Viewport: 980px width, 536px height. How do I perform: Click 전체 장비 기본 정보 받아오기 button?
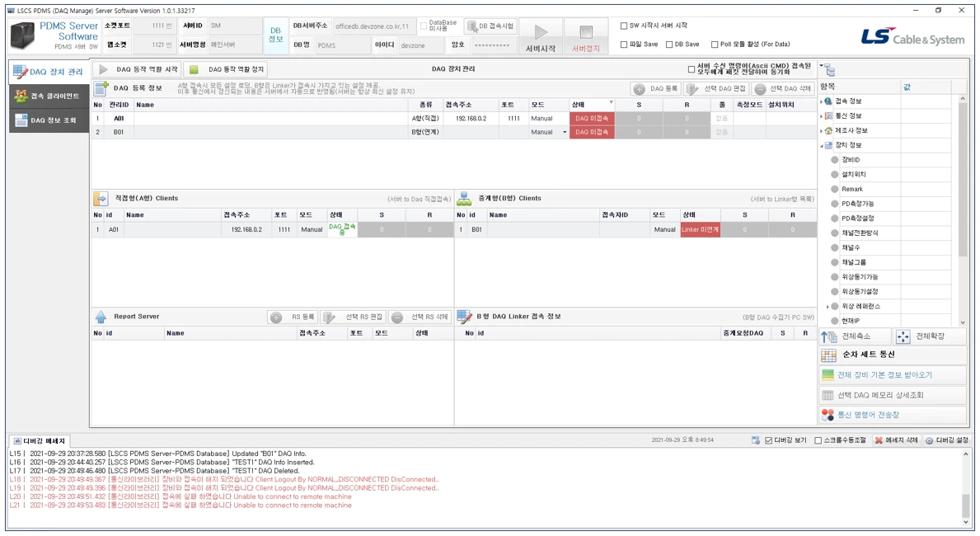pyautogui.click(x=893, y=375)
